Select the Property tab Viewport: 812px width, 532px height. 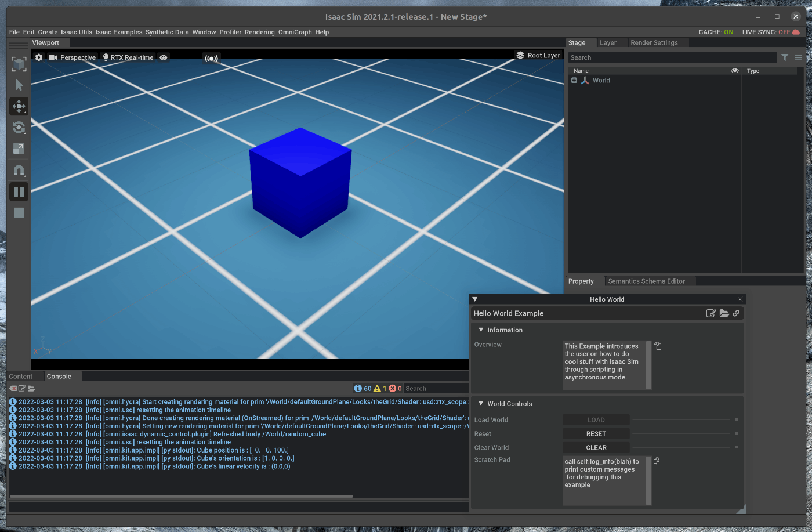click(x=581, y=281)
